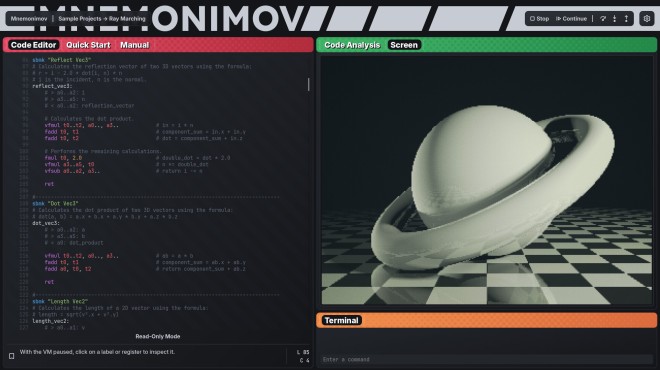Click the Terminal panel header
This screenshot has height=370, width=660.
[x=341, y=320]
